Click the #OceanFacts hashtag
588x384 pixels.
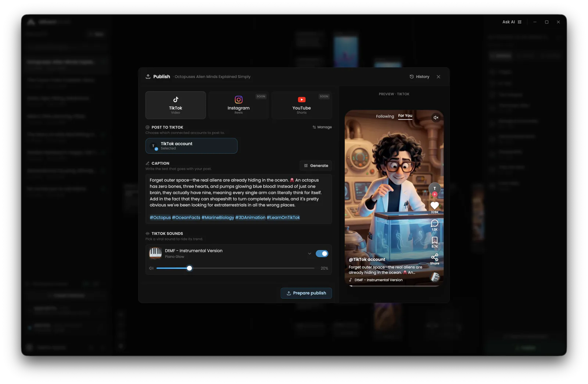(x=186, y=218)
